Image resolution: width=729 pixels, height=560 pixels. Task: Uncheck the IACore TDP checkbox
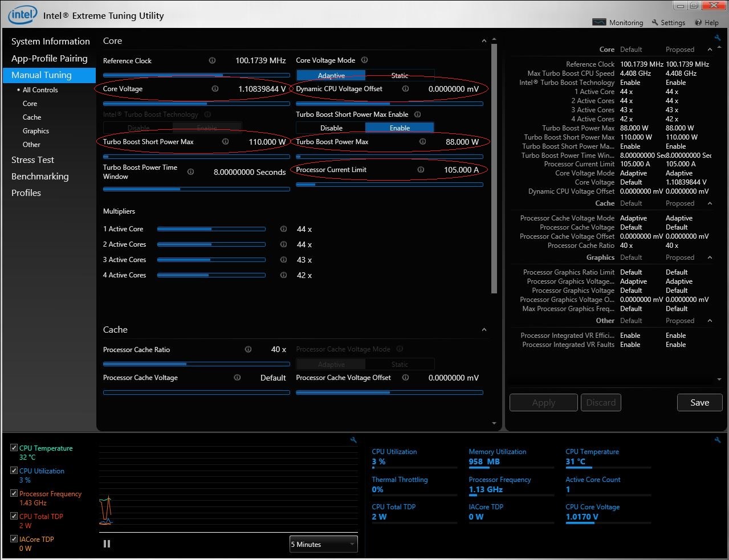(x=14, y=539)
